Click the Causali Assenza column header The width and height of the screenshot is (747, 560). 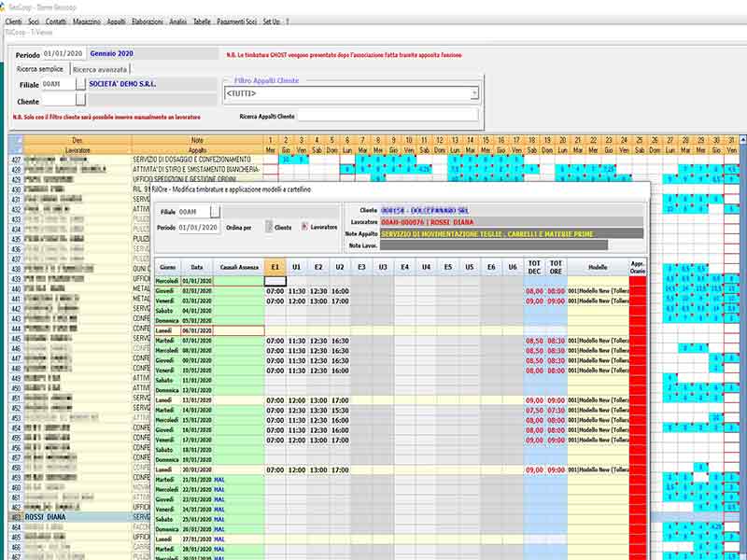[x=240, y=267]
